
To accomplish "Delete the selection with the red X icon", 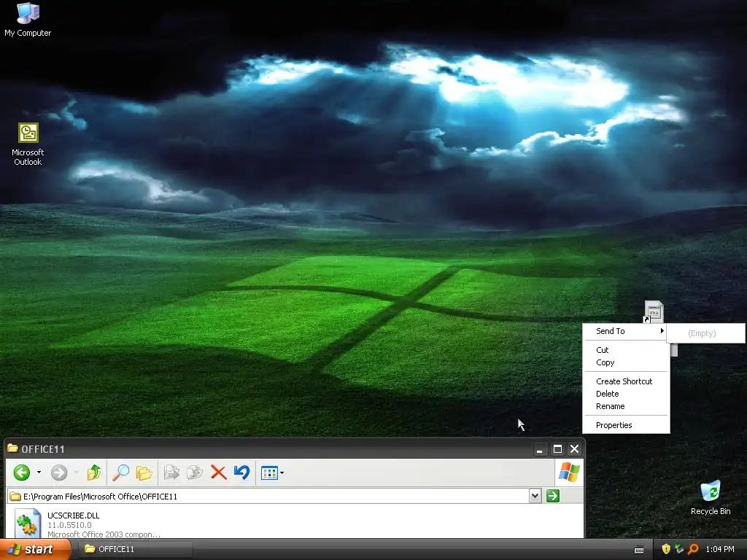I will click(x=218, y=472).
